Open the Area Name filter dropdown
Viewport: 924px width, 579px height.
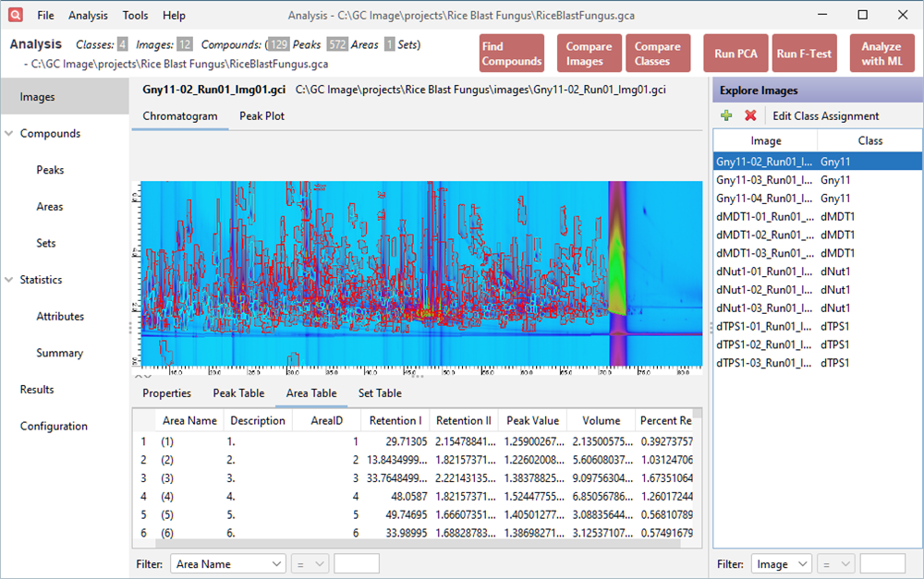(227, 563)
